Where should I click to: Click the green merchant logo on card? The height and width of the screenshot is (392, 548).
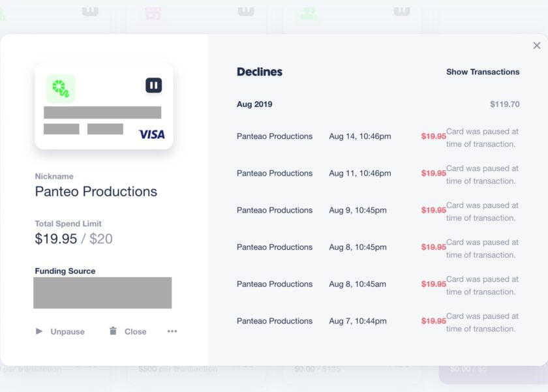(x=61, y=89)
